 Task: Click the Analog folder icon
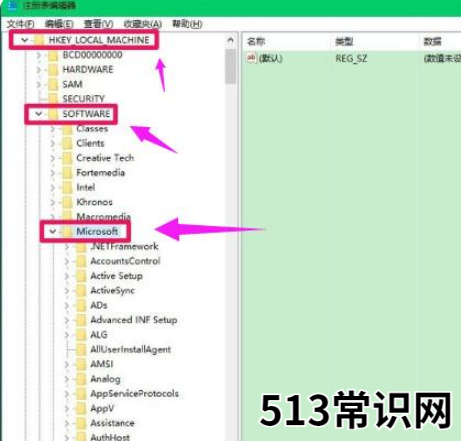click(x=81, y=379)
